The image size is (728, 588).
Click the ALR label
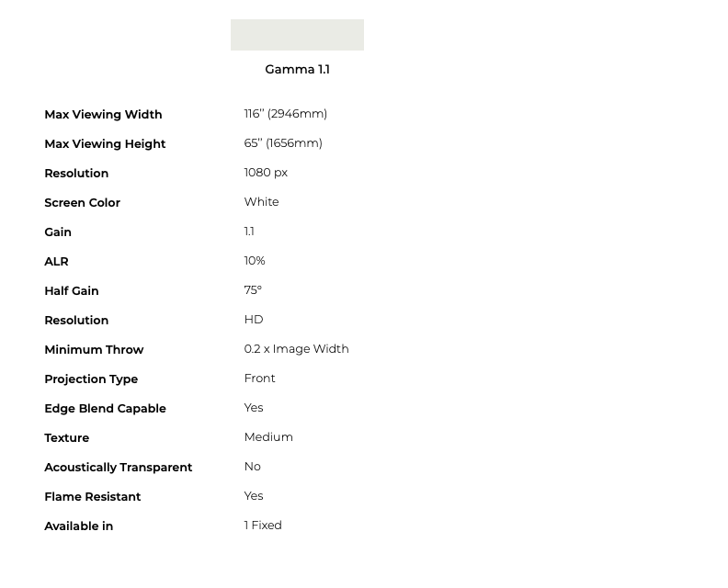point(56,262)
